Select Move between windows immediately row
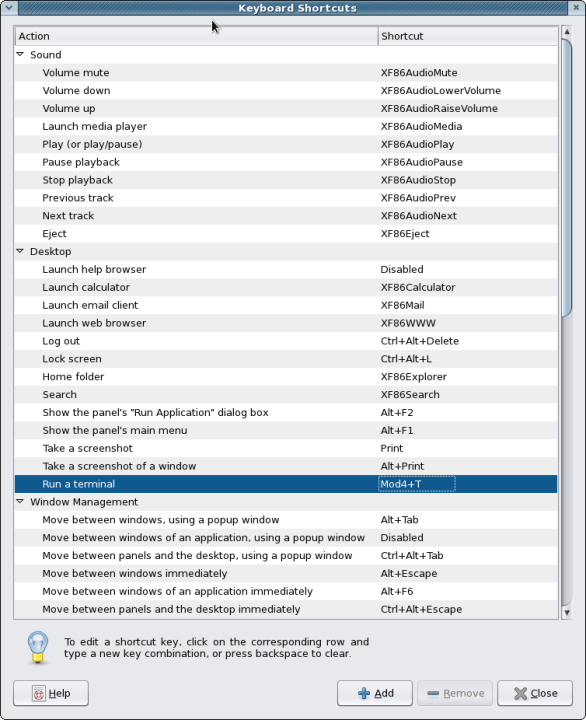586x720 pixels. point(286,574)
